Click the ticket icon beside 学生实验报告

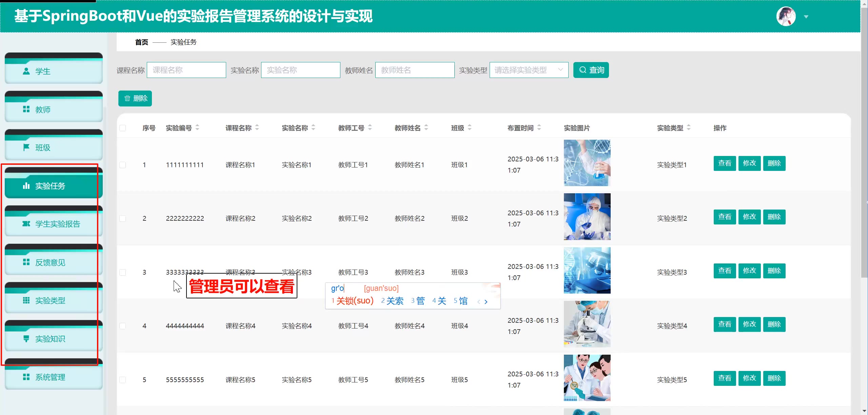click(x=26, y=224)
